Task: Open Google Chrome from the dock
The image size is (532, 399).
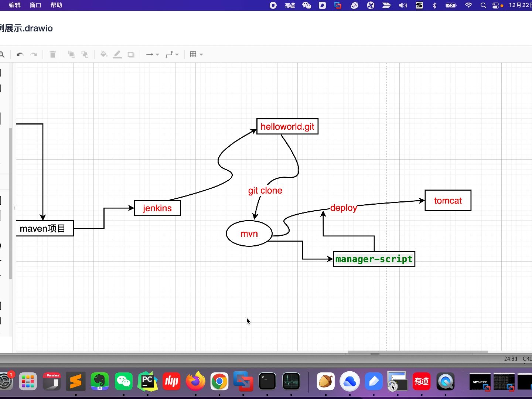Action: (219, 381)
